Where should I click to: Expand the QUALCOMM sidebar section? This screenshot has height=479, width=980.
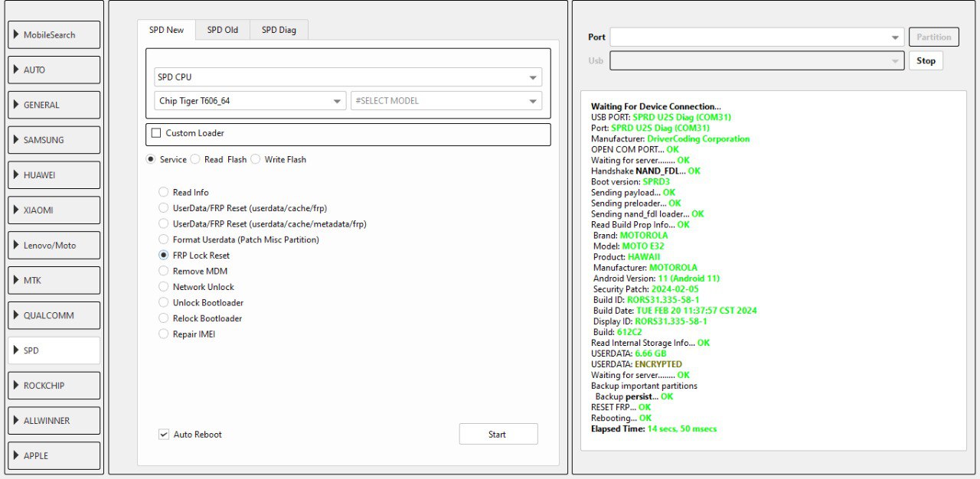click(x=54, y=315)
